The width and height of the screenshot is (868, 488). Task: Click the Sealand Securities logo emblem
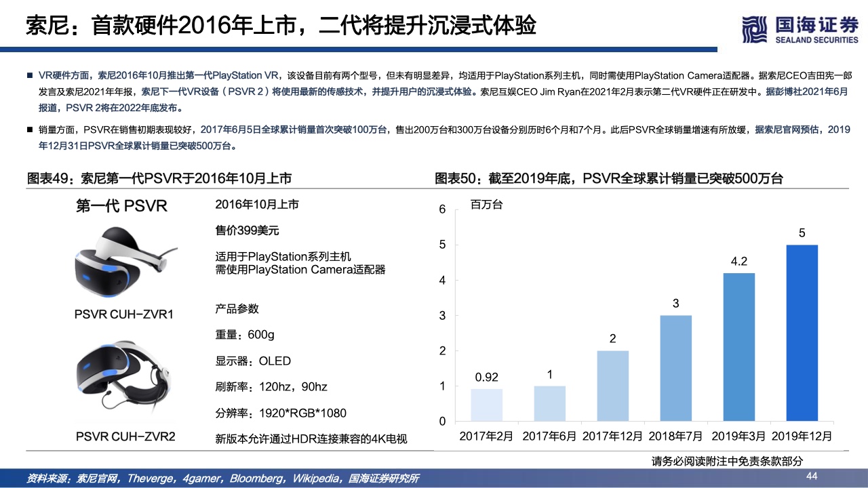756,29
